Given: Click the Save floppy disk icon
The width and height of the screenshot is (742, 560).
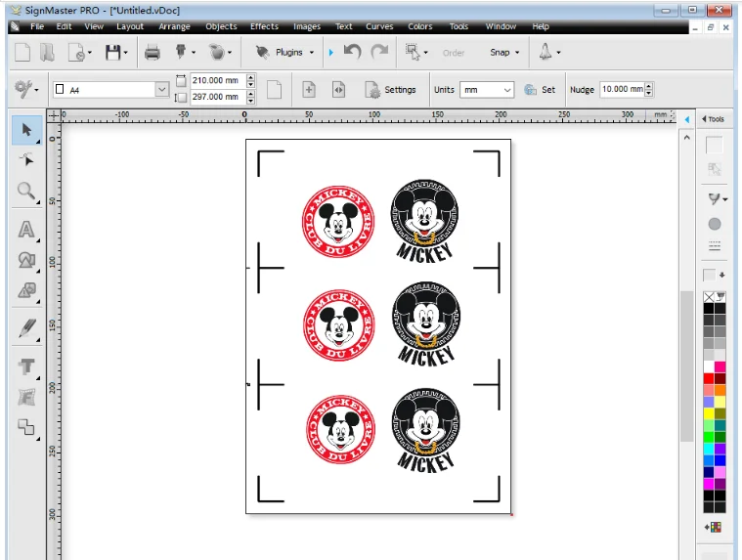Looking at the screenshot, I should coord(112,52).
